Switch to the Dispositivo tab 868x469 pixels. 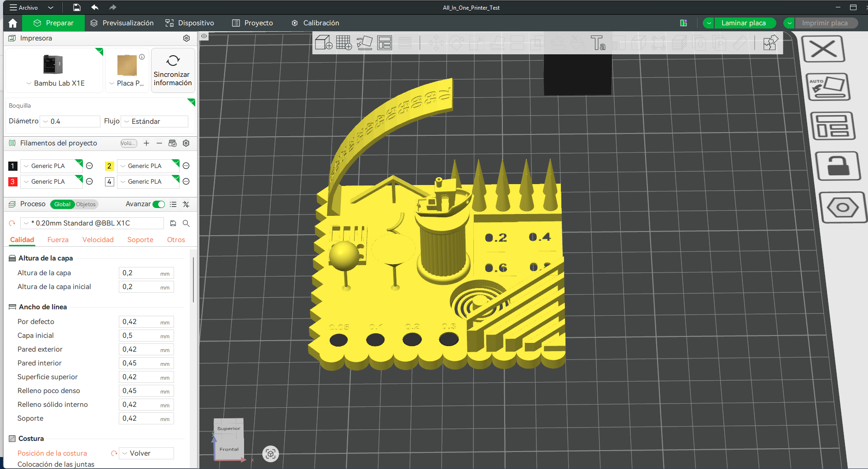(190, 23)
